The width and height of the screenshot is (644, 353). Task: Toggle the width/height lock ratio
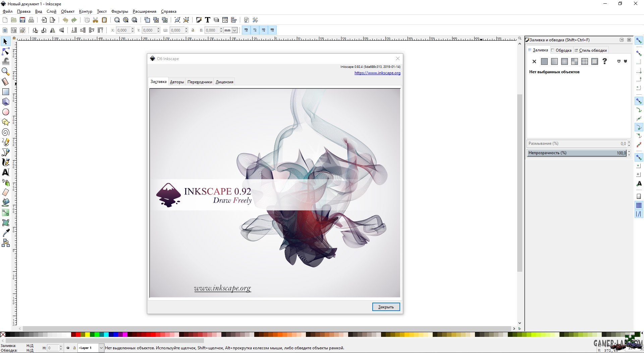click(x=193, y=30)
